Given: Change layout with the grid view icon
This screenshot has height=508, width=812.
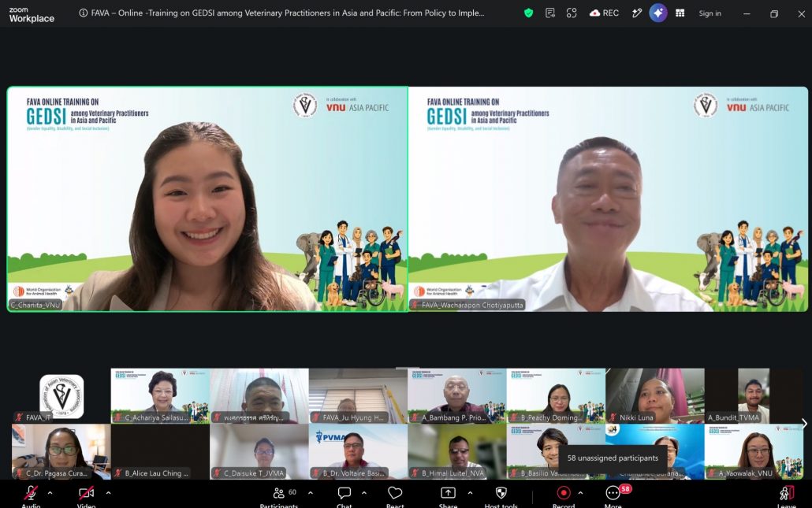Looking at the screenshot, I should (x=680, y=13).
